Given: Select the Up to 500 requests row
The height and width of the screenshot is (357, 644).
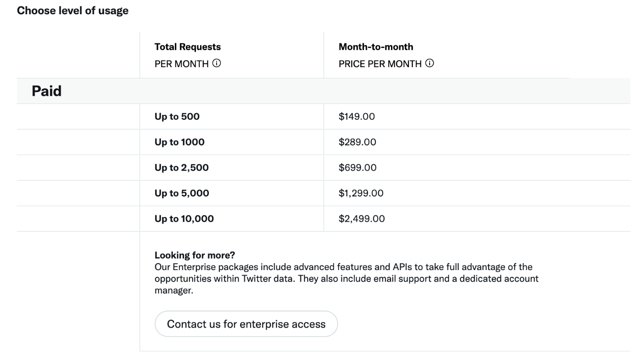Looking at the screenshot, I should (x=323, y=117).
